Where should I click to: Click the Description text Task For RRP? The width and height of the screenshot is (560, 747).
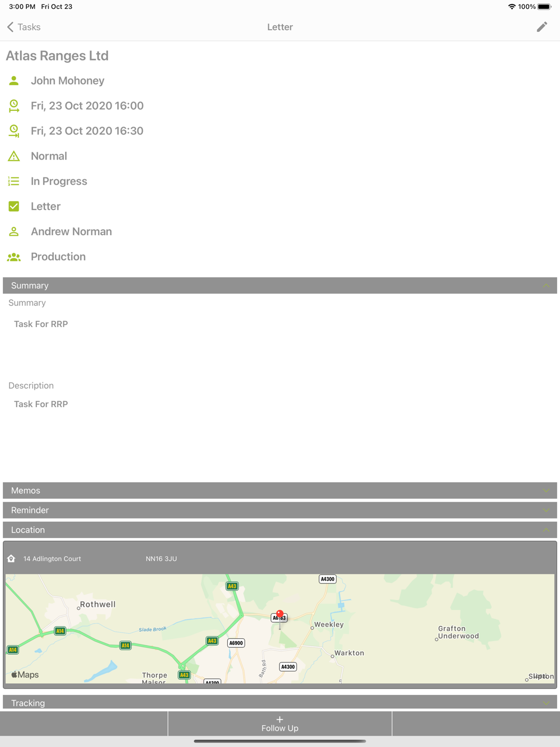coord(41,404)
